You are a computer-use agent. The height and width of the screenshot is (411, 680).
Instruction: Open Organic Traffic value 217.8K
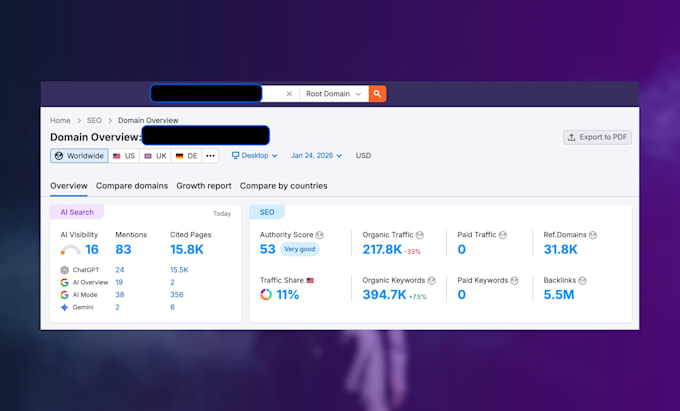(x=382, y=249)
